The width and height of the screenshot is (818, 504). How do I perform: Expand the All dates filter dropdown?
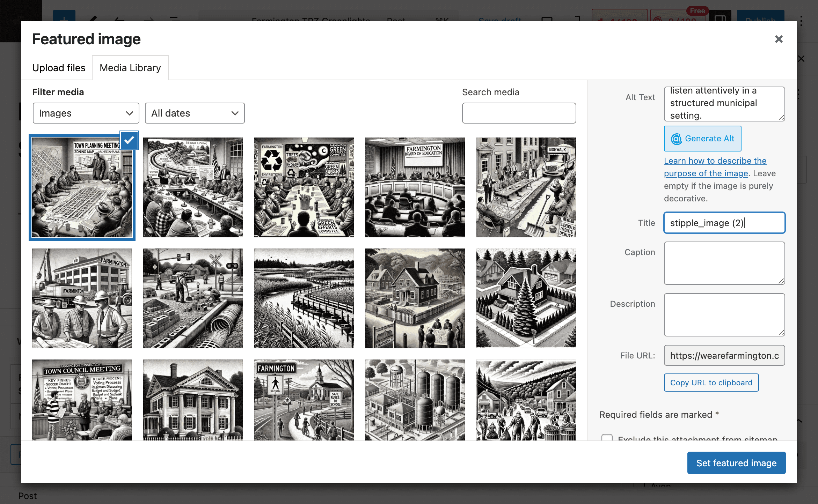point(195,113)
